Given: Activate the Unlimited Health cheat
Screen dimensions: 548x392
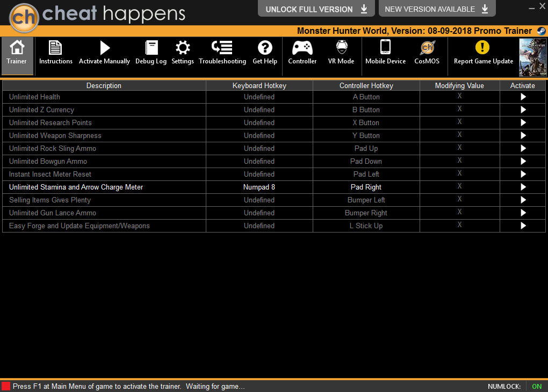Looking at the screenshot, I should (523, 97).
